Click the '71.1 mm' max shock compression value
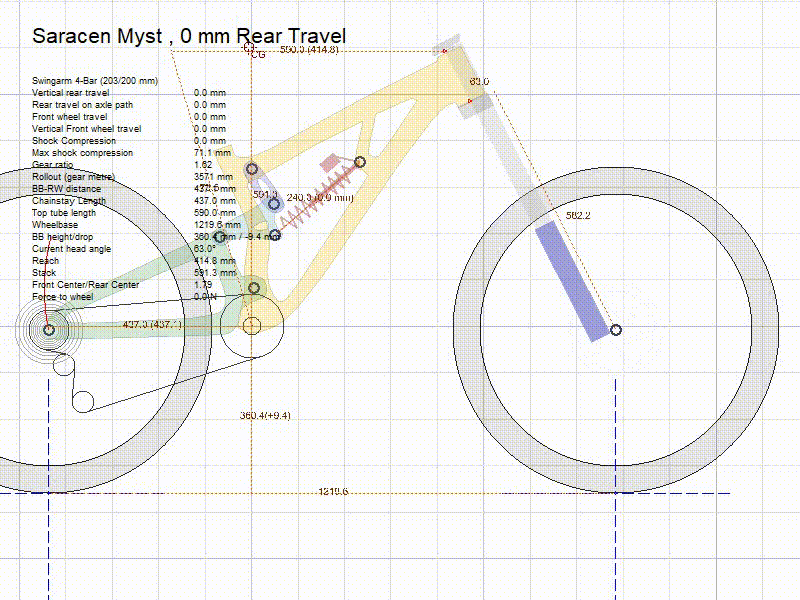The width and height of the screenshot is (800, 600). (x=212, y=153)
